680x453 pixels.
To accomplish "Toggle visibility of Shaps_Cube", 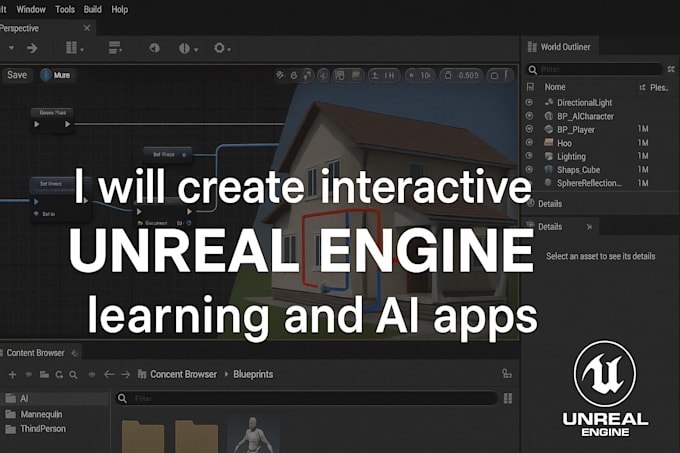I will pyautogui.click(x=529, y=169).
